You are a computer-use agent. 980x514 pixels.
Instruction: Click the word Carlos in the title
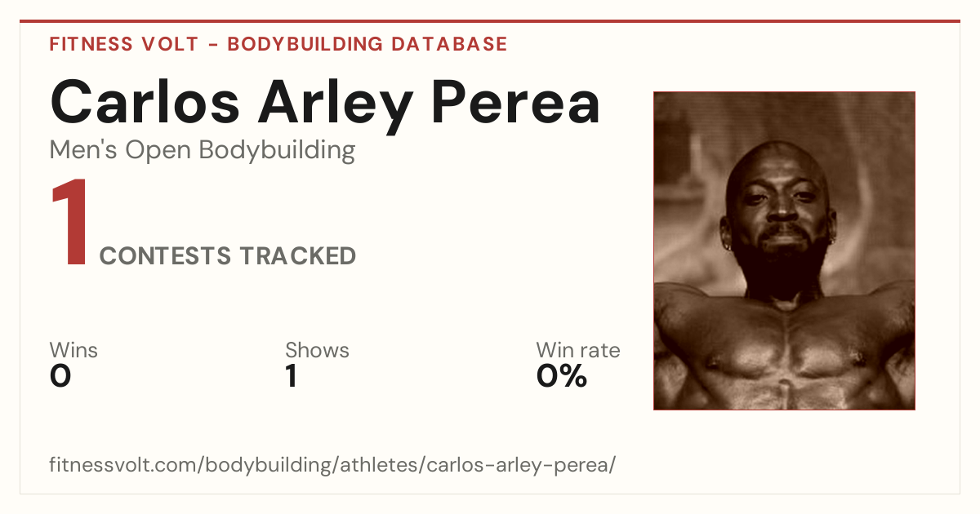tap(145, 103)
